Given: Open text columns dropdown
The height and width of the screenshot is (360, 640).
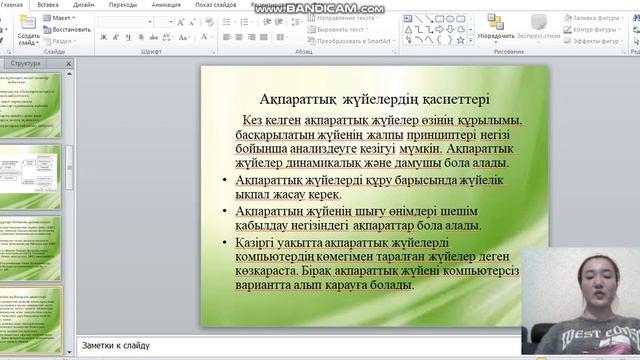Looking at the screenshot, I should coord(282,37).
